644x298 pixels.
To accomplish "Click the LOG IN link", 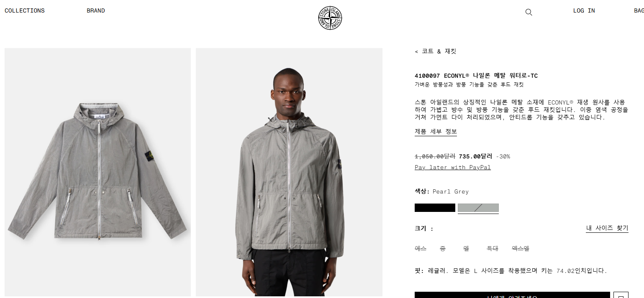I will [x=584, y=11].
